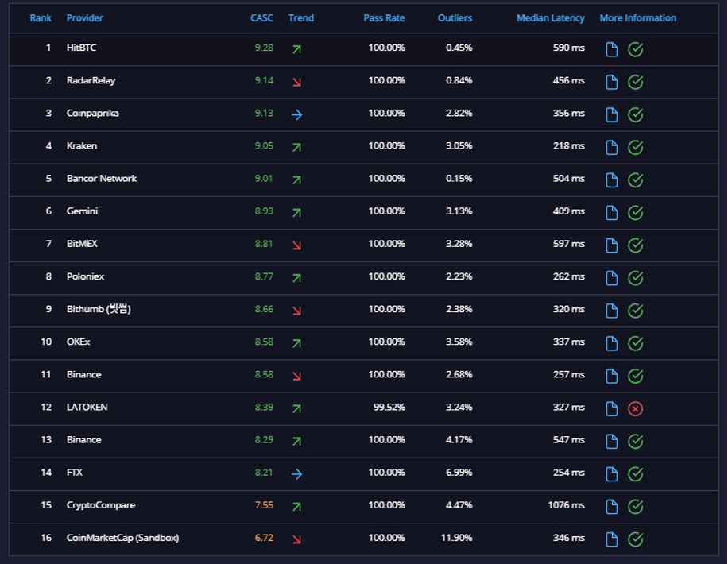The height and width of the screenshot is (564, 728).
Task: Select the RadarRelay provider name
Action: [x=91, y=80]
